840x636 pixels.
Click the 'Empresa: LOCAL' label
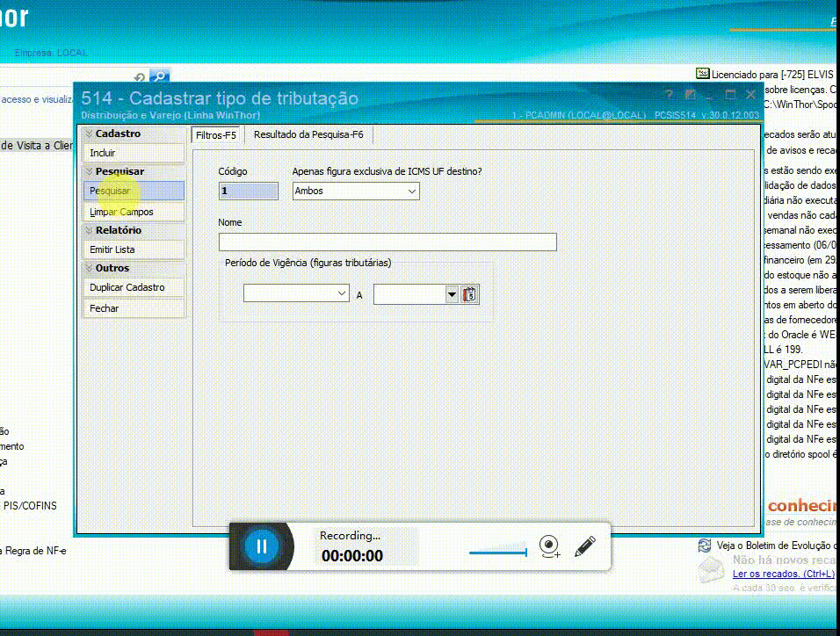coord(51,53)
